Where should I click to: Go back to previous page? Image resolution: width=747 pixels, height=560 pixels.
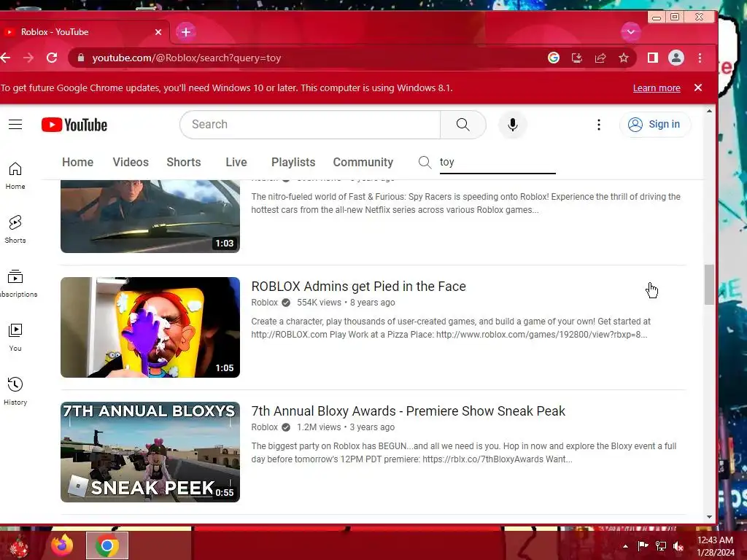pyautogui.click(x=5, y=58)
